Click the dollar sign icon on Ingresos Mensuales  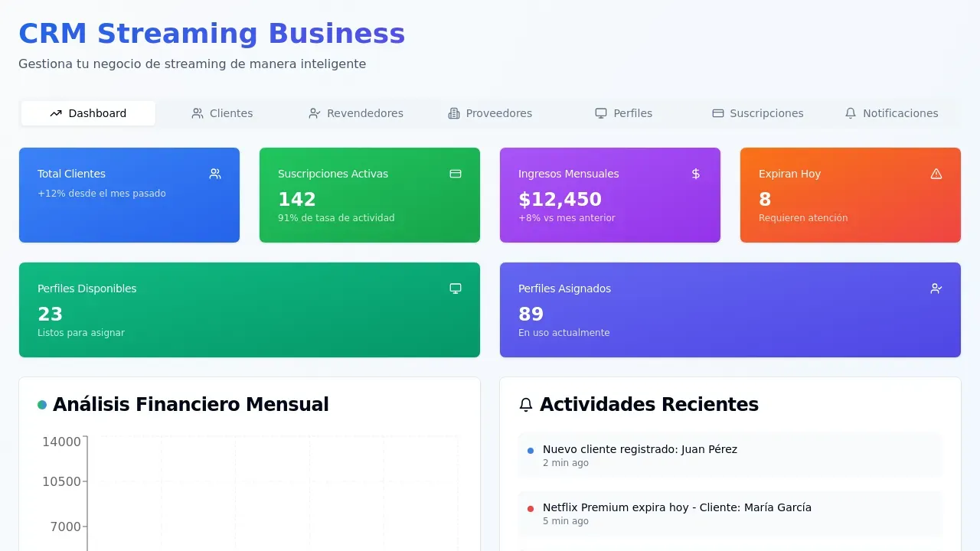point(695,174)
